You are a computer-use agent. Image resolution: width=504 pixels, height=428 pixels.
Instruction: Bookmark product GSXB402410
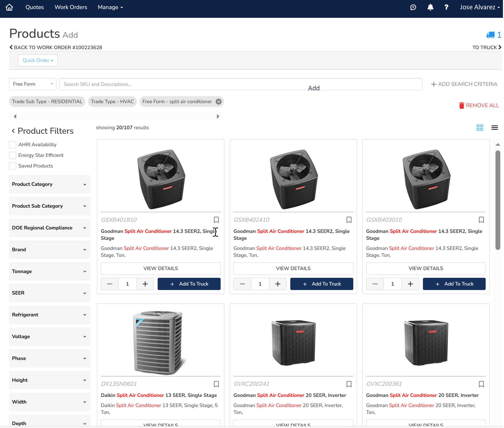pos(349,220)
